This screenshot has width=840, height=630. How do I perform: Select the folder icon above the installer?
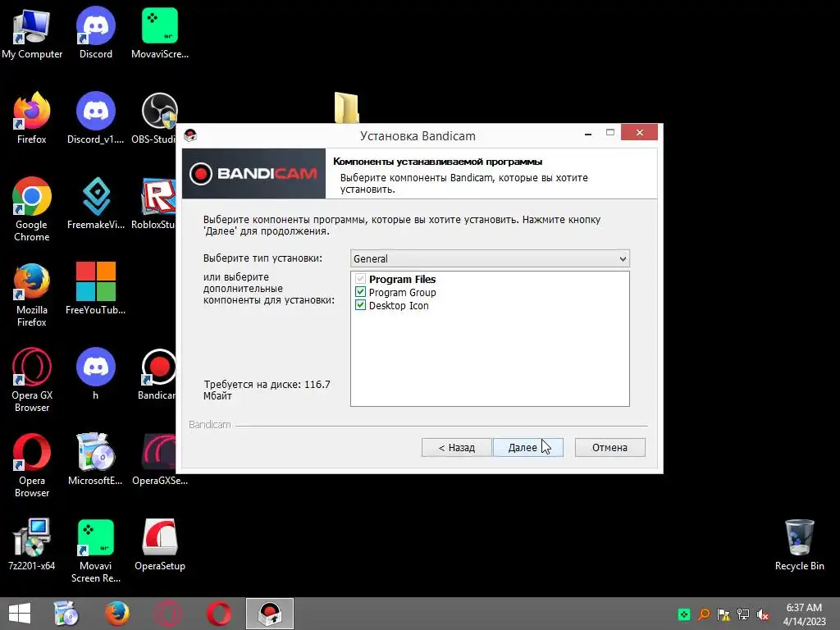[346, 107]
